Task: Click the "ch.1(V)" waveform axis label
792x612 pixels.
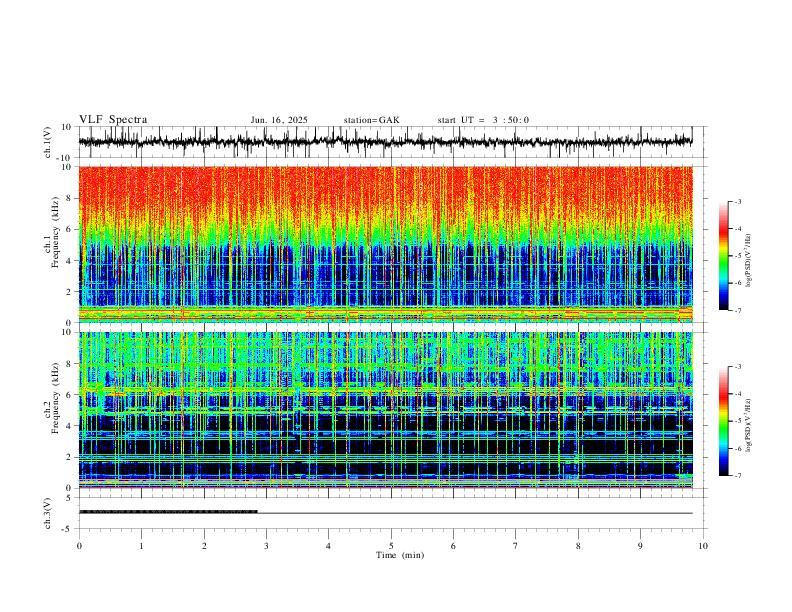Action: click(x=48, y=142)
